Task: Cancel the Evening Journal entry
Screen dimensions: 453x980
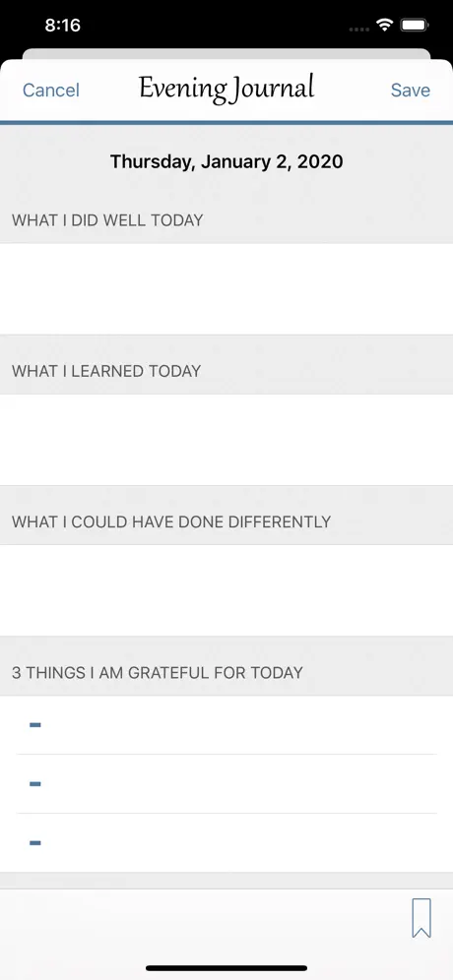Action: point(50,90)
